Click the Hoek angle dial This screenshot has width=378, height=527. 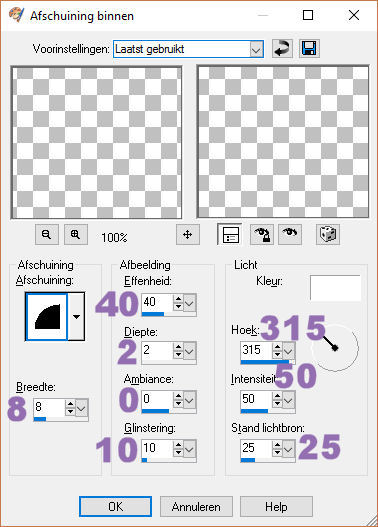(x=335, y=348)
